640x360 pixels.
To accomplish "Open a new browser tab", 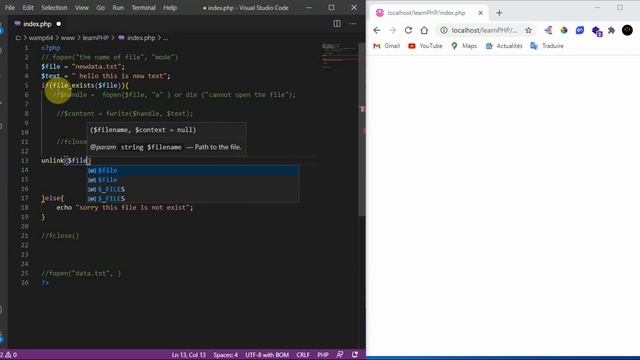I will click(x=499, y=13).
